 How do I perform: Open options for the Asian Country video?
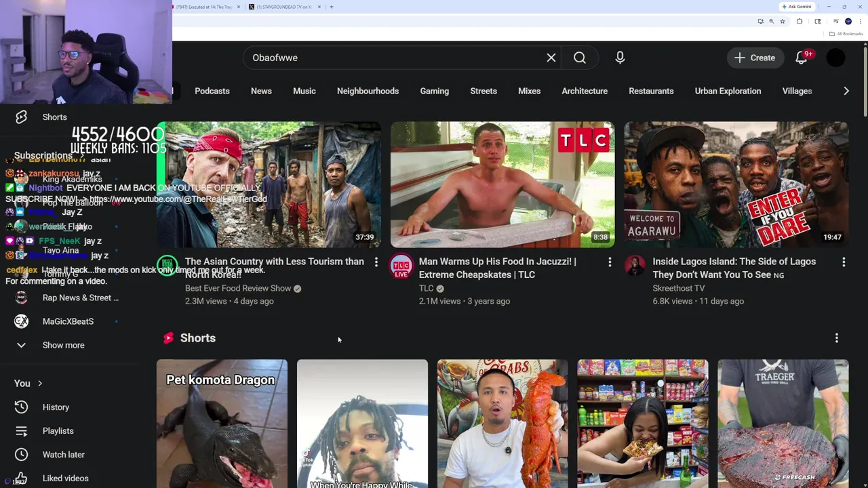[376, 262]
